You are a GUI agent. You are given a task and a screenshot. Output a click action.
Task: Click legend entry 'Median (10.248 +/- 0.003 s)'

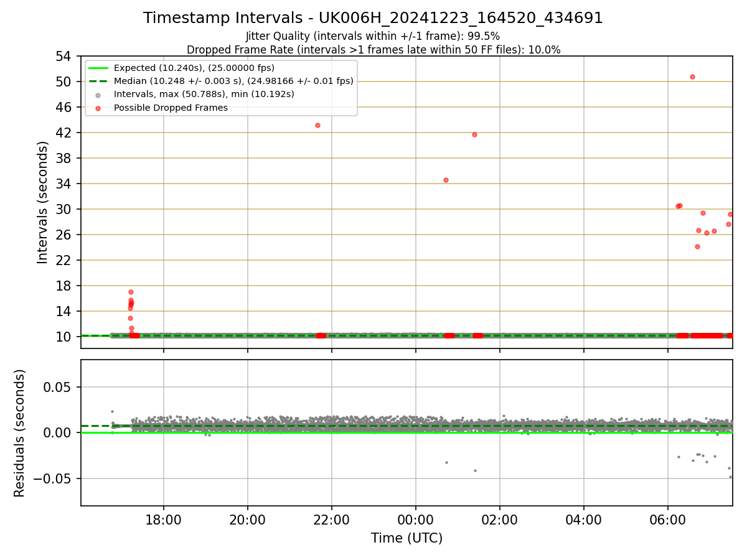(233, 81)
